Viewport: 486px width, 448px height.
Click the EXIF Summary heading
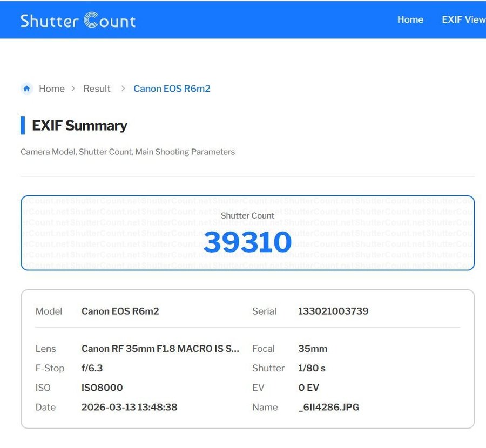point(79,125)
